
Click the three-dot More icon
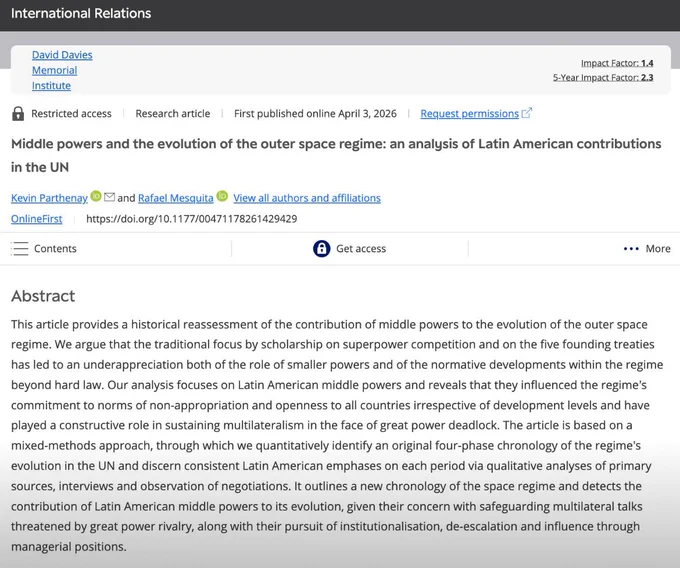coord(631,249)
